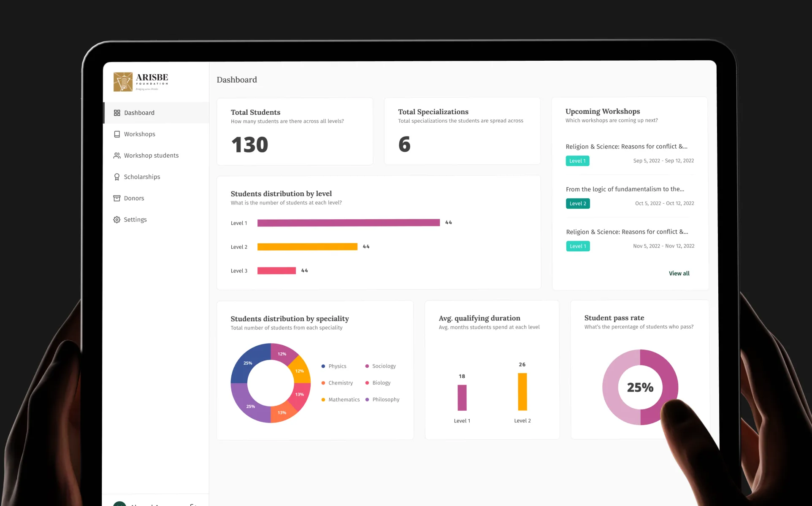The height and width of the screenshot is (506, 812).
Task: Click the Settings gear icon
Action: tap(117, 220)
